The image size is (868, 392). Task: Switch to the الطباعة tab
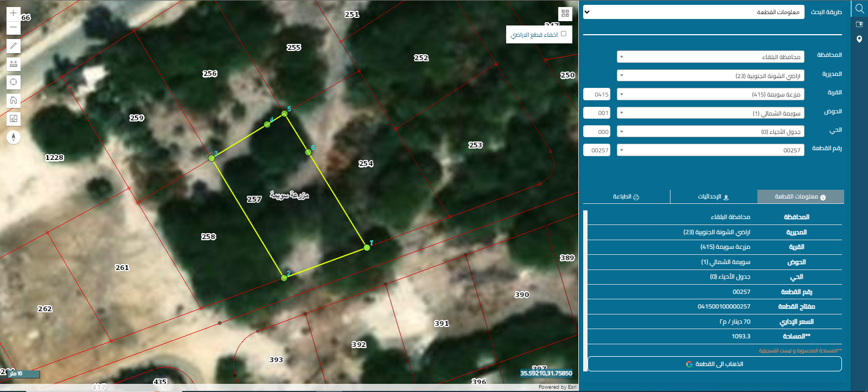coord(627,196)
